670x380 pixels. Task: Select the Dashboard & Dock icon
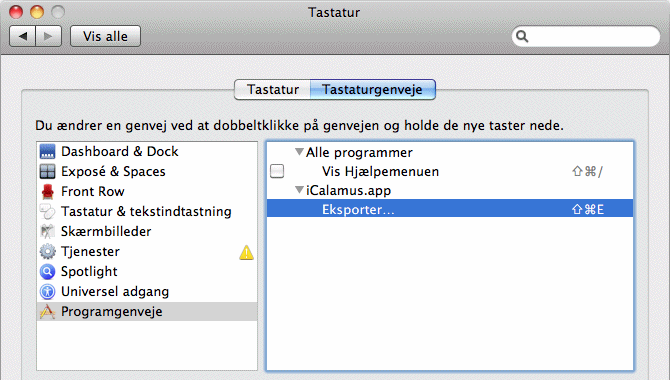[47, 151]
